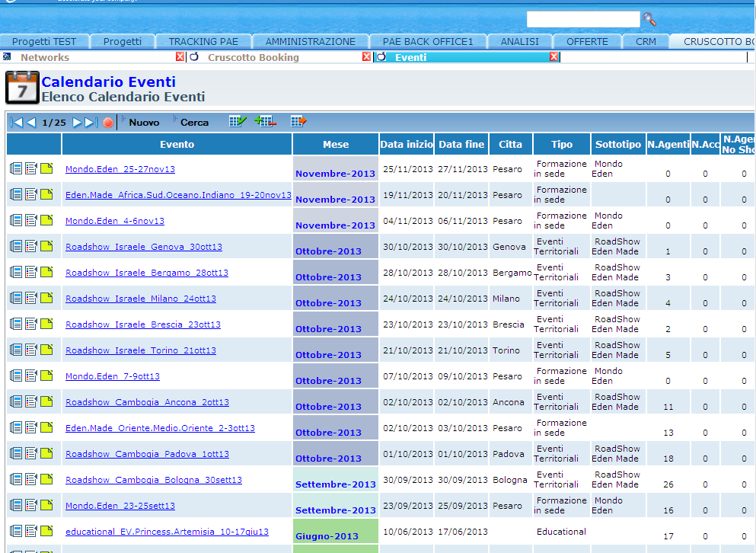Open the Mondo.Eden_25-27nov13 event link

[x=120, y=169]
